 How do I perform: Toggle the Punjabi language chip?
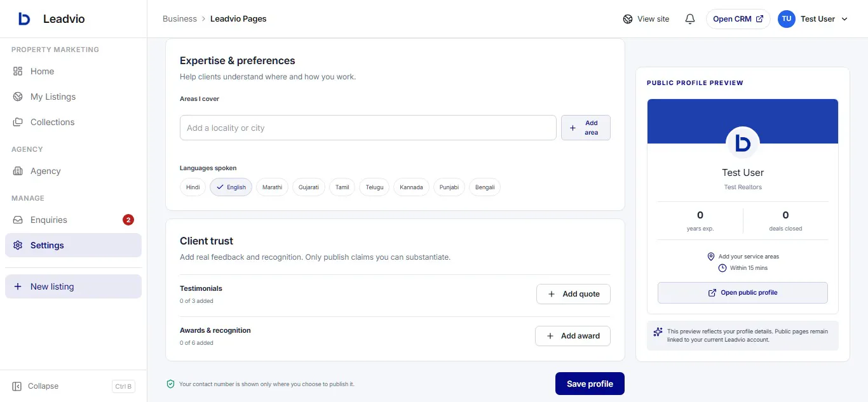pos(449,187)
